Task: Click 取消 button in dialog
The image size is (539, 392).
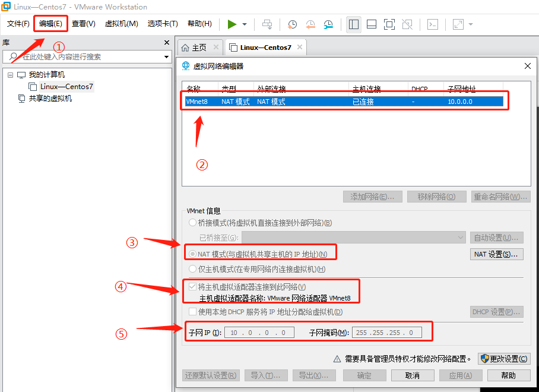Action: [x=413, y=375]
